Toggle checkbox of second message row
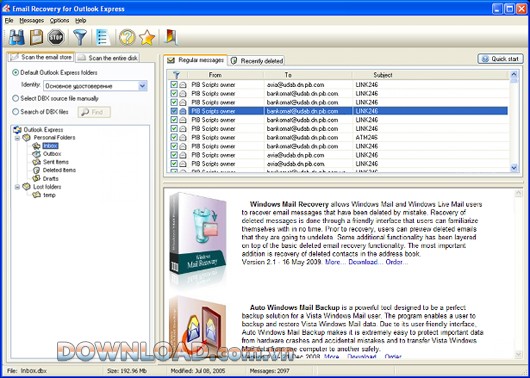 tap(174, 93)
